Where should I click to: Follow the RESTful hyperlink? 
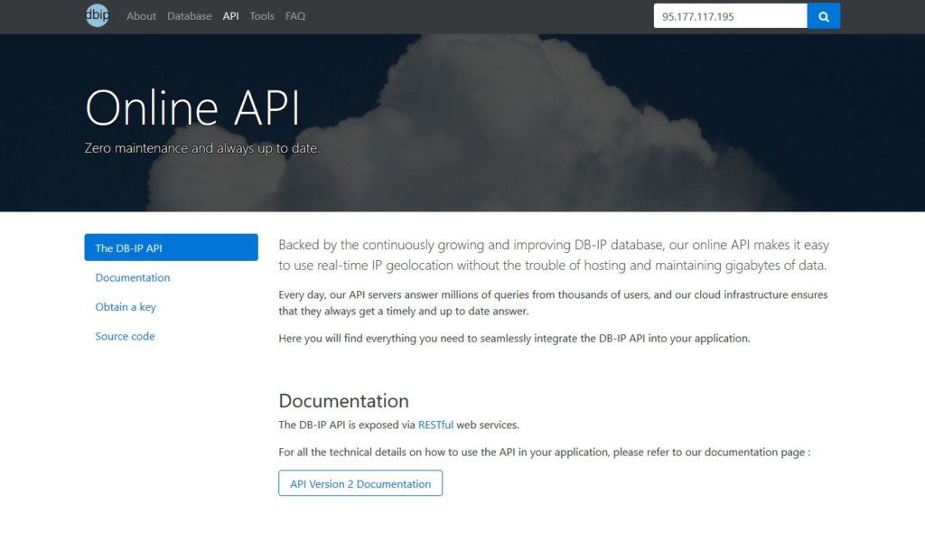(435, 425)
